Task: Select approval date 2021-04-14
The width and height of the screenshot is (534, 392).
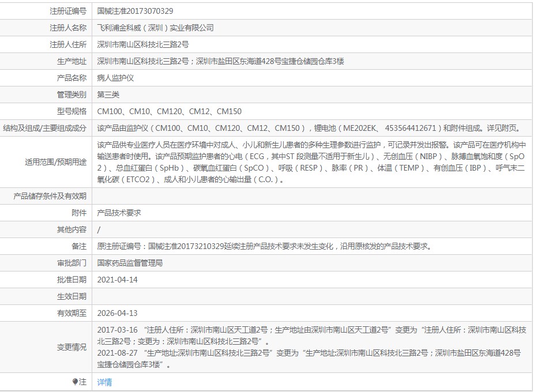Action: pyautogui.click(x=117, y=280)
